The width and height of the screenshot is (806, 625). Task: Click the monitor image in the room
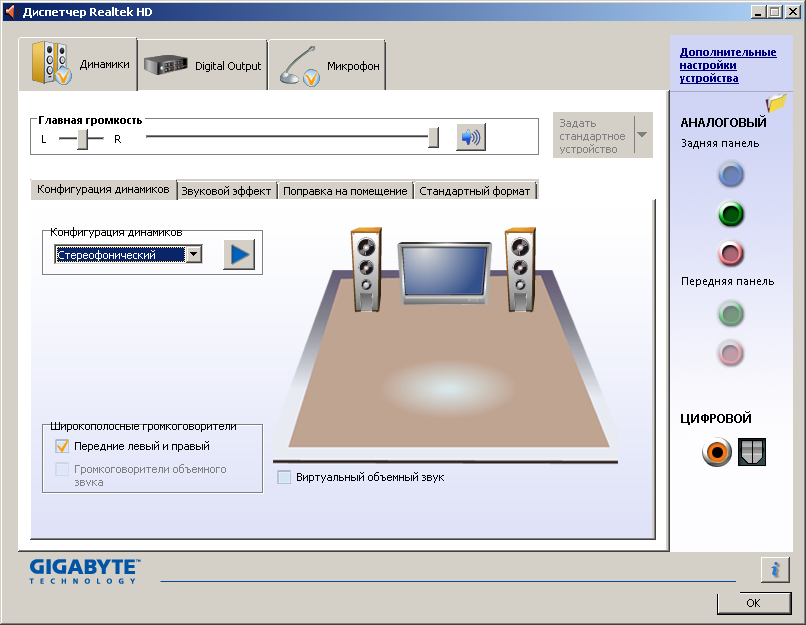445,274
